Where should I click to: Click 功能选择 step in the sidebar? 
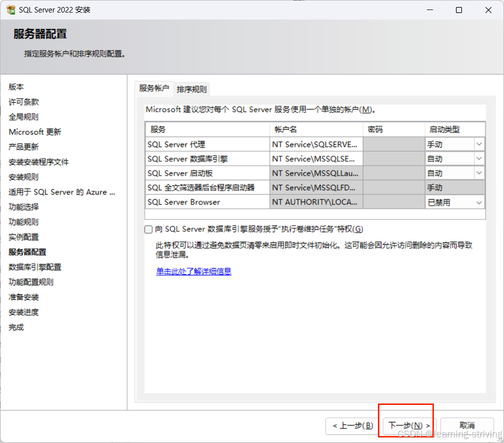pos(24,207)
